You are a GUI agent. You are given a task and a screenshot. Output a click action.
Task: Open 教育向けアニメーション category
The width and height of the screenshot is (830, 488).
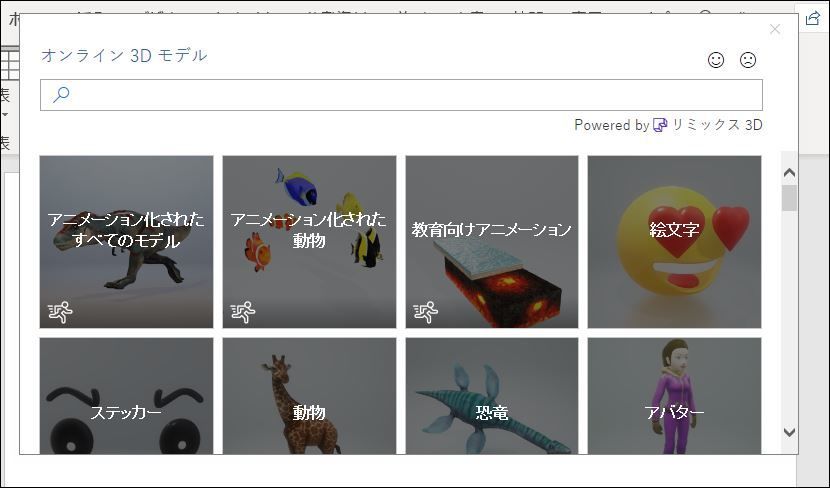coord(492,242)
